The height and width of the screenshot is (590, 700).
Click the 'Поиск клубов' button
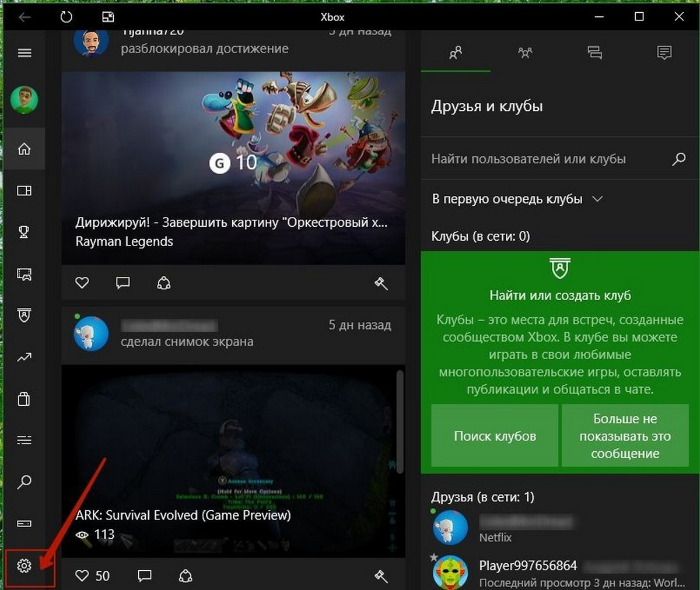click(495, 436)
